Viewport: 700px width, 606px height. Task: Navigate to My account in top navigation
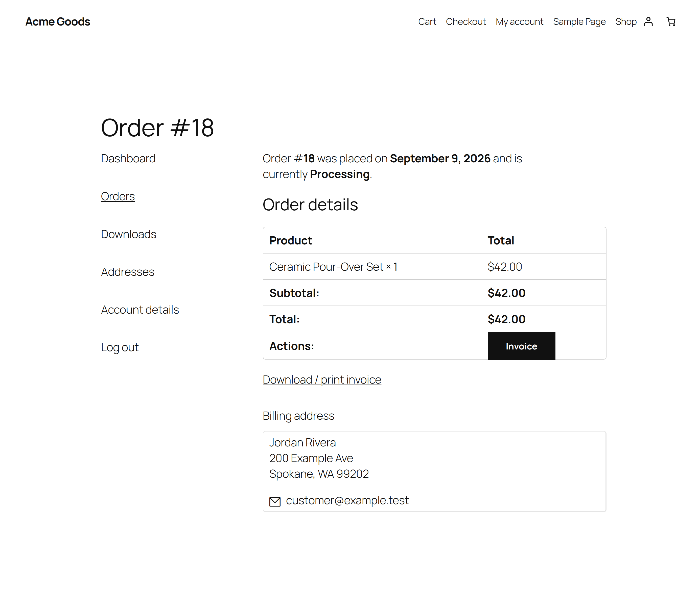pyautogui.click(x=519, y=22)
